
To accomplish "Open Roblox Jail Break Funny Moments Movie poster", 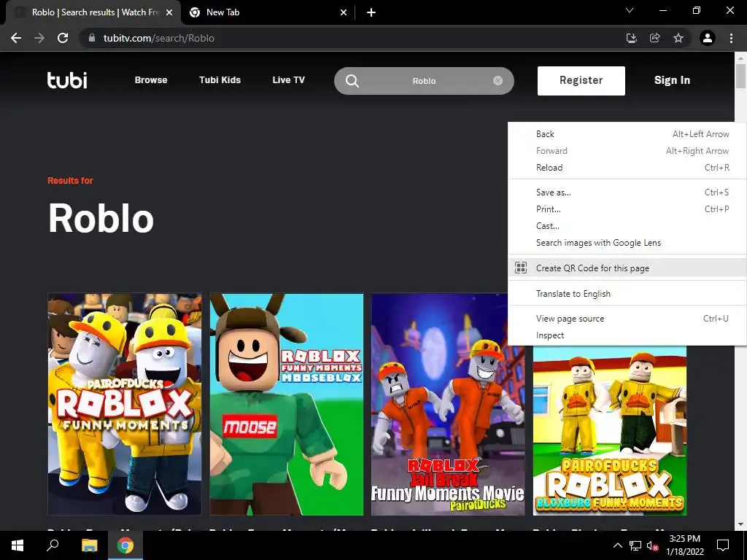I will pos(448,404).
